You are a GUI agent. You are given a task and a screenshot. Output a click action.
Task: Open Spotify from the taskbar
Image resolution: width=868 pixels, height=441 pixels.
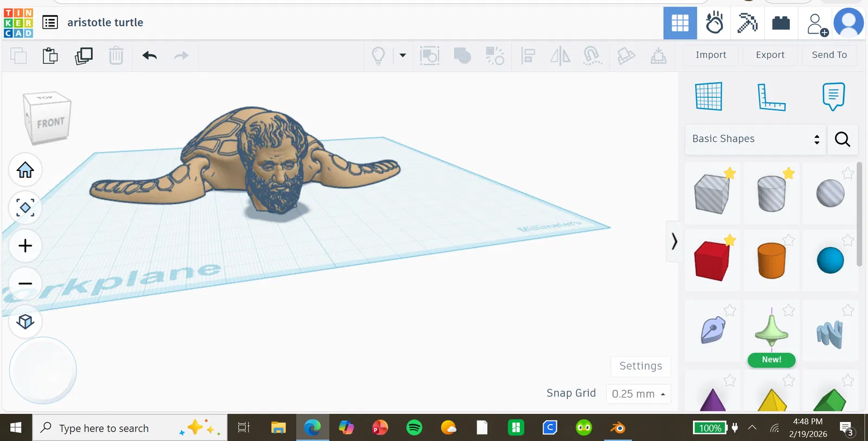coord(414,428)
